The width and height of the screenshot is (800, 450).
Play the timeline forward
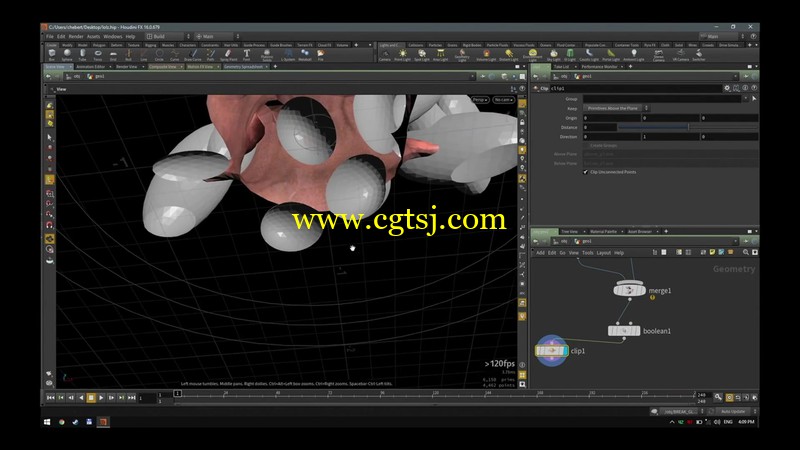pos(101,397)
